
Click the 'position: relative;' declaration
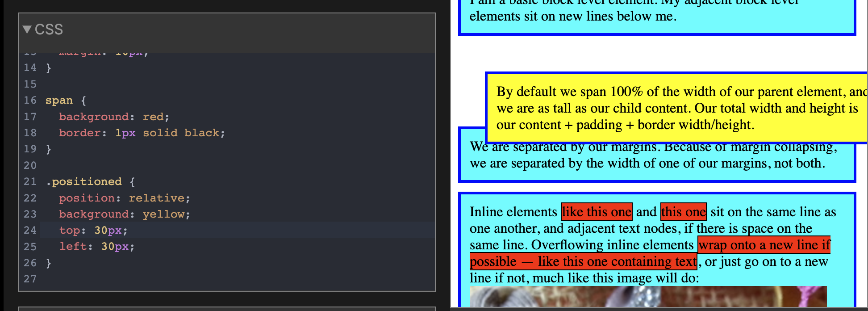(125, 198)
